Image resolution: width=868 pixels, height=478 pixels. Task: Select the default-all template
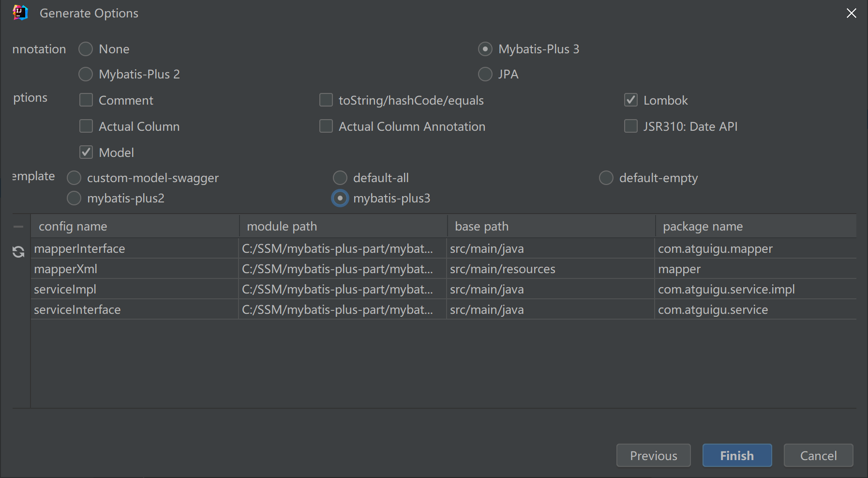[340, 178]
